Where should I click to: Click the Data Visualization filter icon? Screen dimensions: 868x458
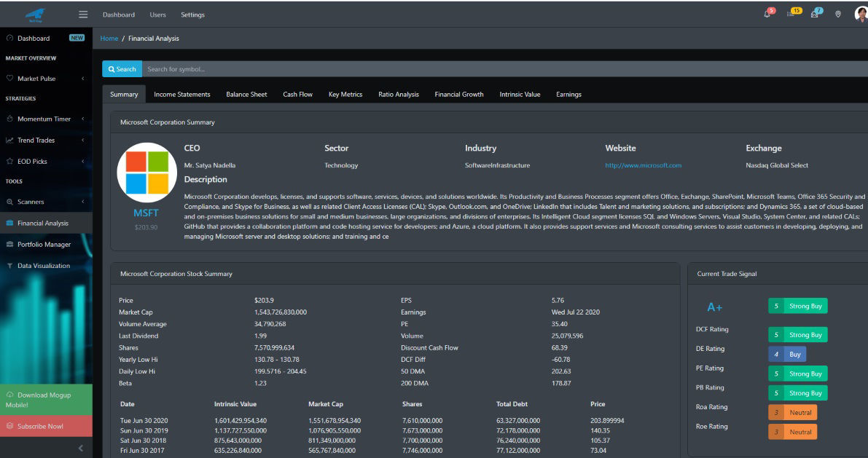point(9,266)
